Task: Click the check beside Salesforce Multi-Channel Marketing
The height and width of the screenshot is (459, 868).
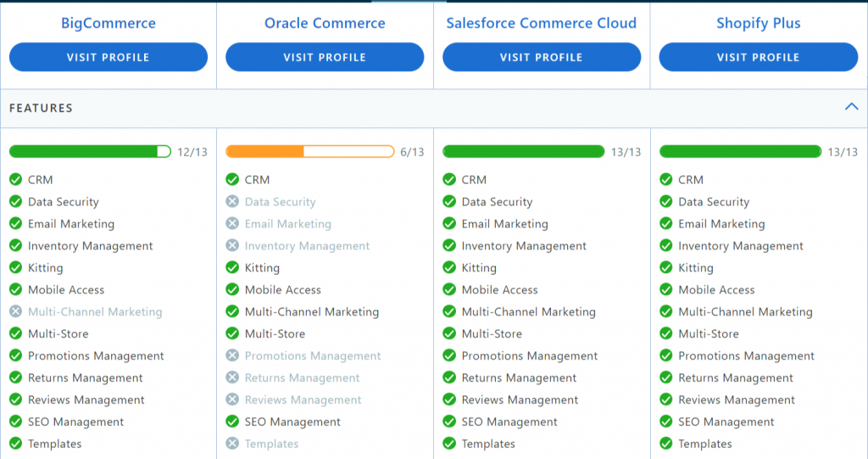Action: pyautogui.click(x=449, y=311)
